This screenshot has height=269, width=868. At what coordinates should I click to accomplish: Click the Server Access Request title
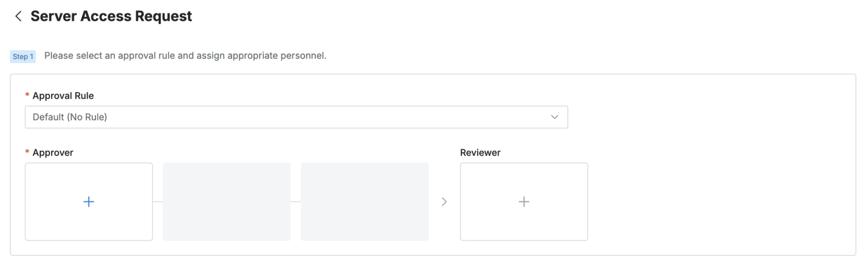111,16
